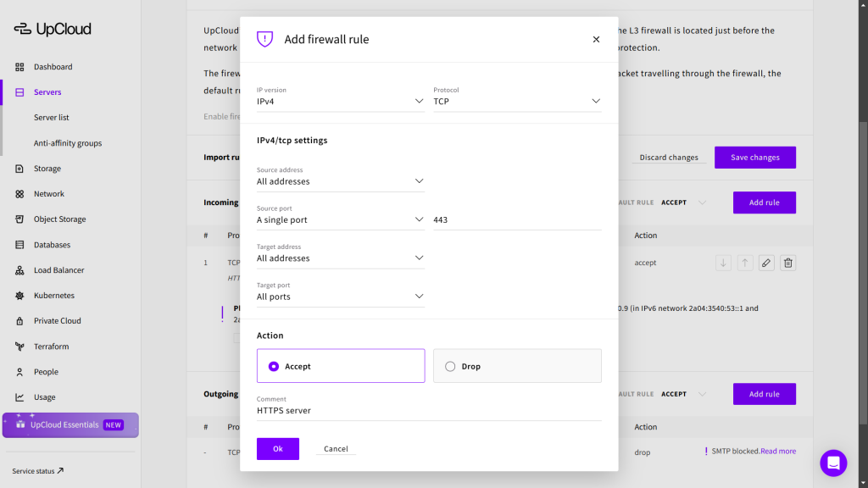This screenshot has height=488, width=868.
Task: Click the People sidebar icon
Action: pyautogui.click(x=19, y=372)
